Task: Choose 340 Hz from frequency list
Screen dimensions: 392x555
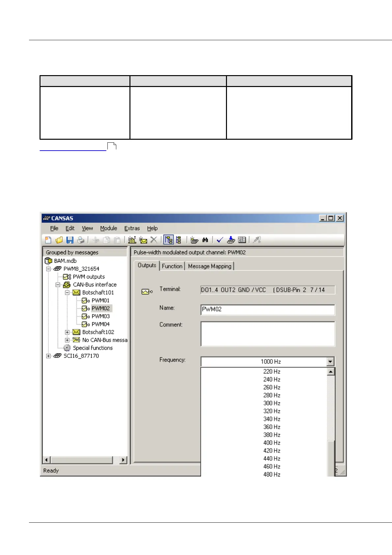Action: point(272,419)
